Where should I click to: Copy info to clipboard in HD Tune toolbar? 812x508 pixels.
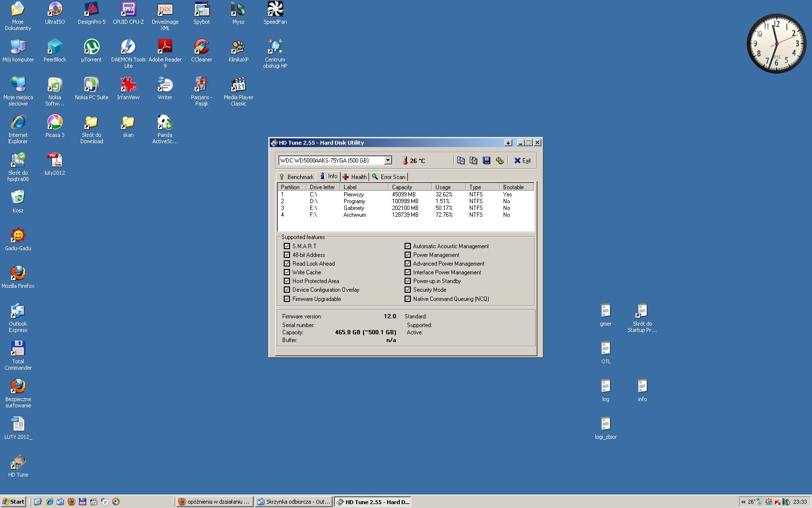click(461, 161)
